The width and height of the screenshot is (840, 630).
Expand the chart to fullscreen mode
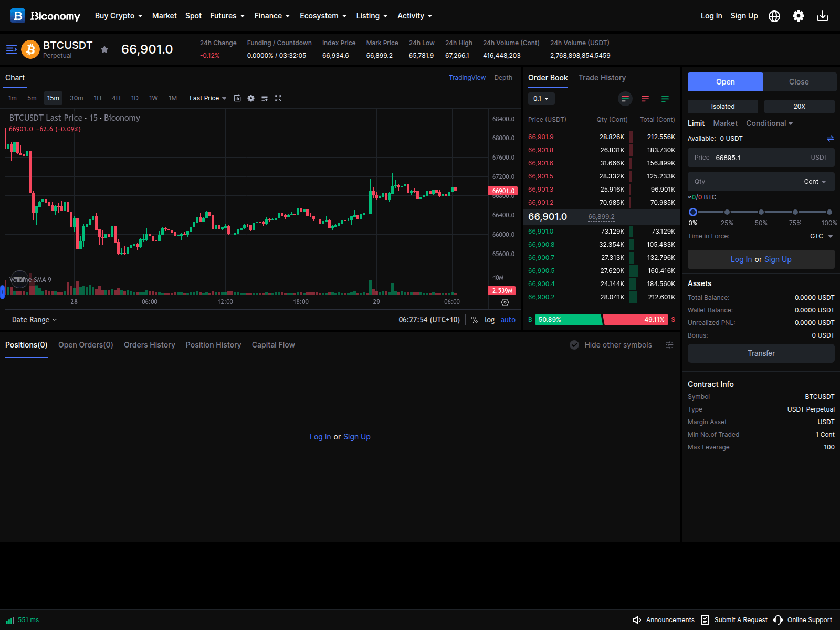278,98
